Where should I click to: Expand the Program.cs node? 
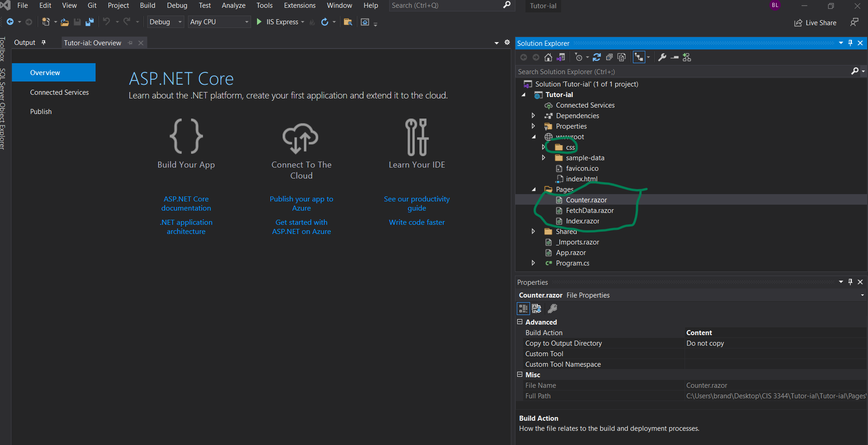click(x=533, y=263)
